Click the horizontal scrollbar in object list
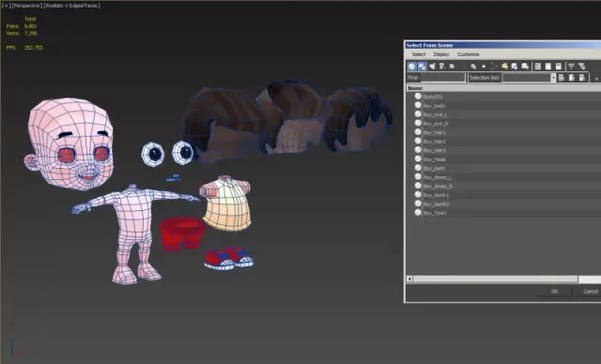The width and height of the screenshot is (601, 364). pyautogui.click(x=495, y=279)
